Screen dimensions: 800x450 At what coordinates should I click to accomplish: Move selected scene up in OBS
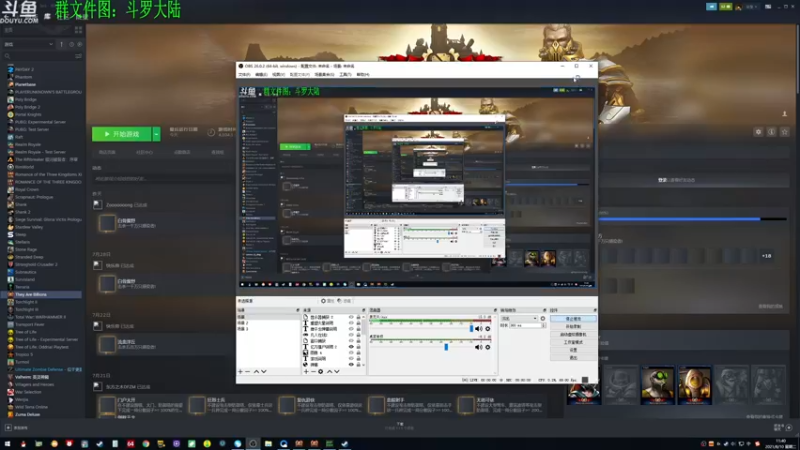[256, 371]
